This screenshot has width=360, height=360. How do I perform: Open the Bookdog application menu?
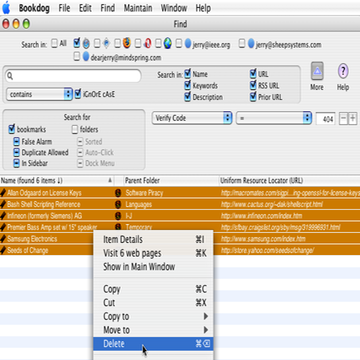pos(34,8)
